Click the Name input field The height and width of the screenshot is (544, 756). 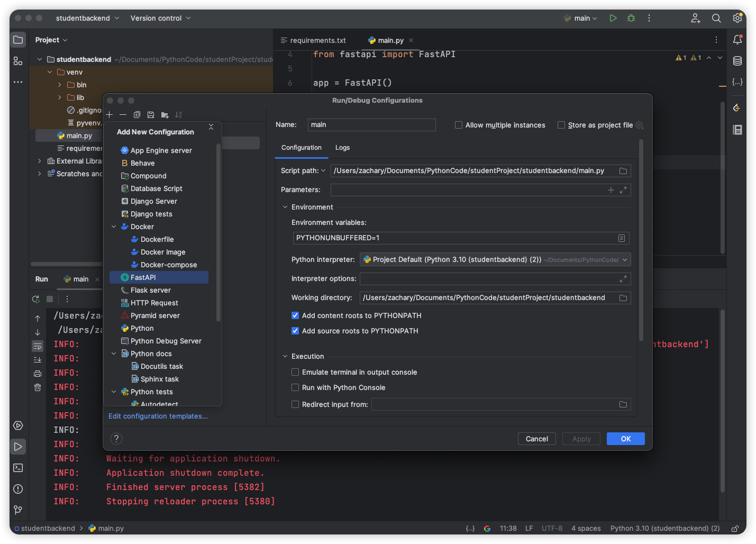[x=371, y=125]
